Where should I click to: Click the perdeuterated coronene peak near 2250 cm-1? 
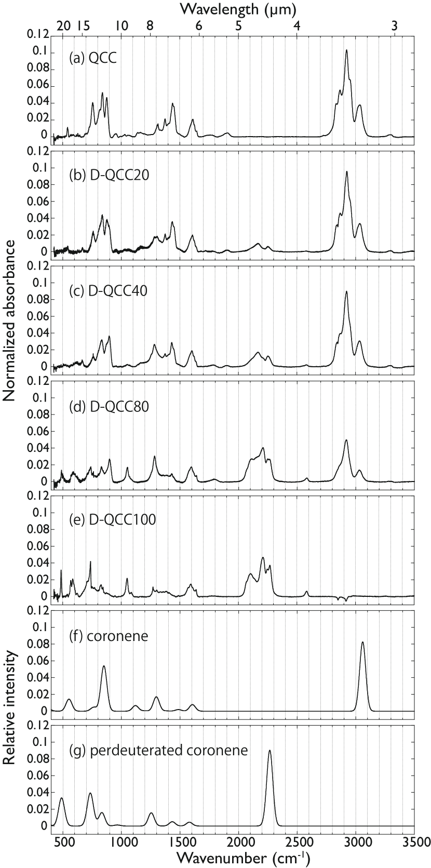(x=270, y=751)
